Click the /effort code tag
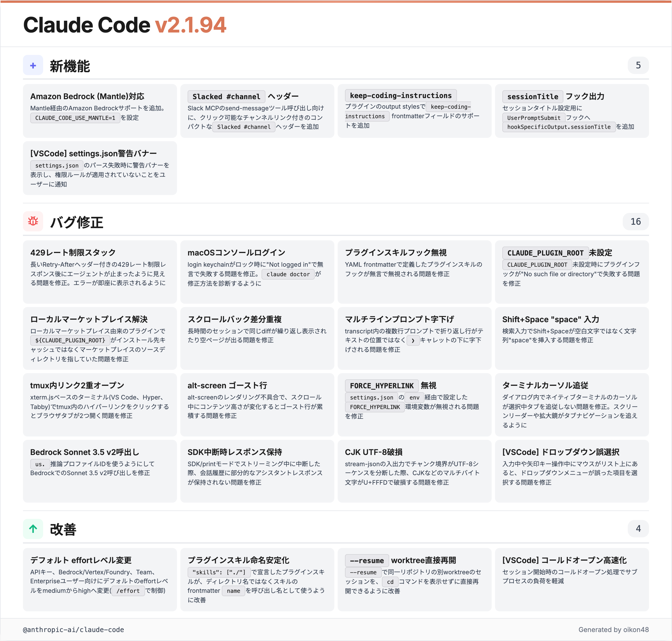This screenshot has height=641, width=672. (x=128, y=591)
